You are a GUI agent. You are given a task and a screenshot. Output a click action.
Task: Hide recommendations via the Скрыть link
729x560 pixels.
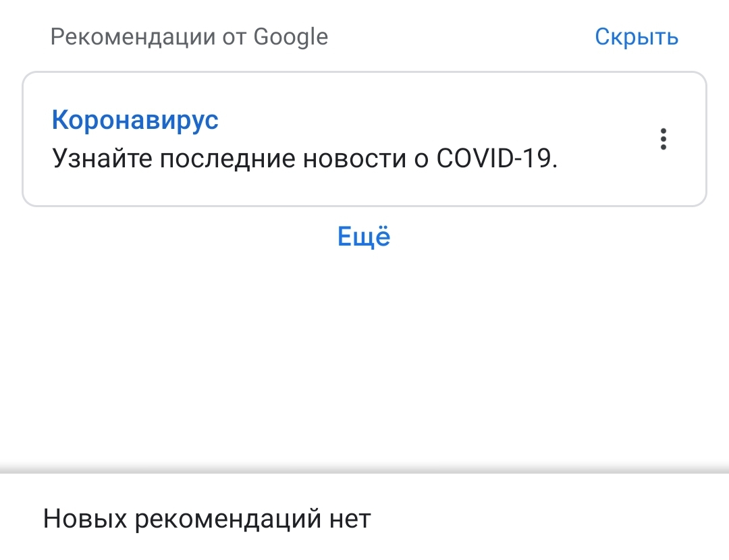(x=637, y=36)
